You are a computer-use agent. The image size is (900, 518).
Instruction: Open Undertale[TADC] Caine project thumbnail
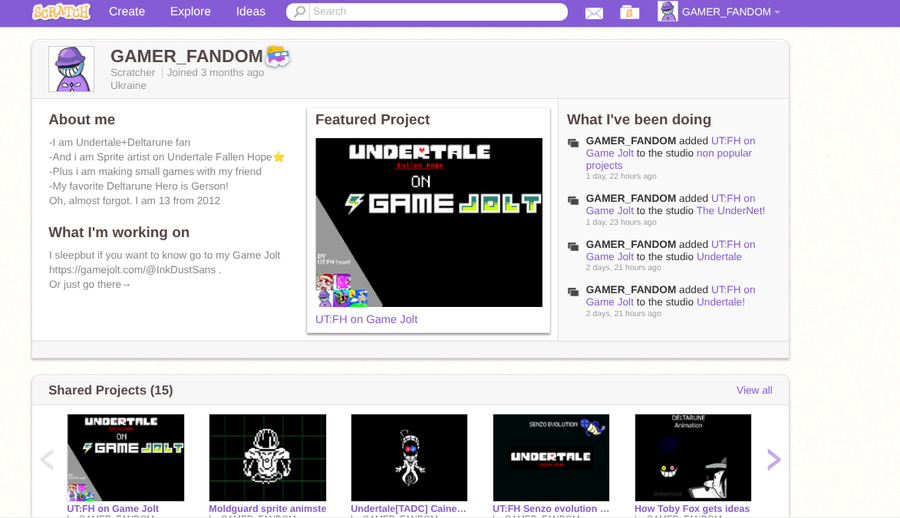coord(409,458)
